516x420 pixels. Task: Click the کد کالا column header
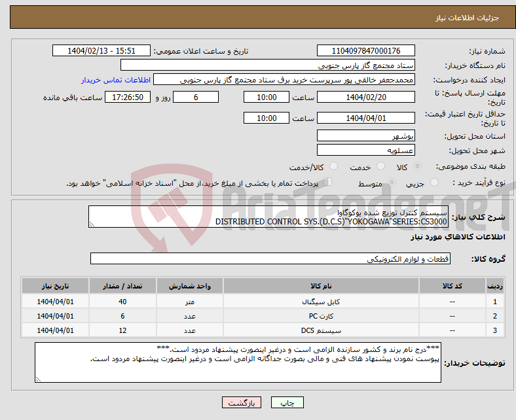click(x=452, y=286)
